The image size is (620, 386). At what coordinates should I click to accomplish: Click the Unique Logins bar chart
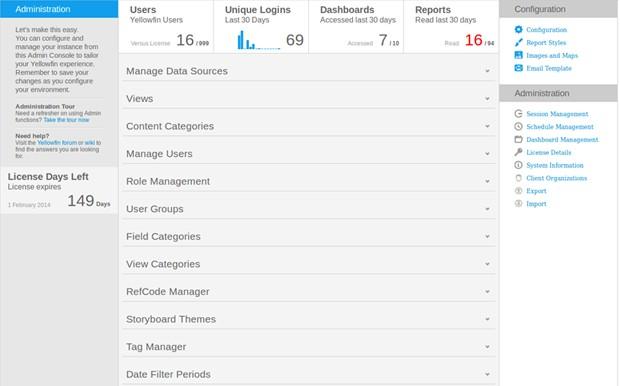pyautogui.click(x=258, y=40)
